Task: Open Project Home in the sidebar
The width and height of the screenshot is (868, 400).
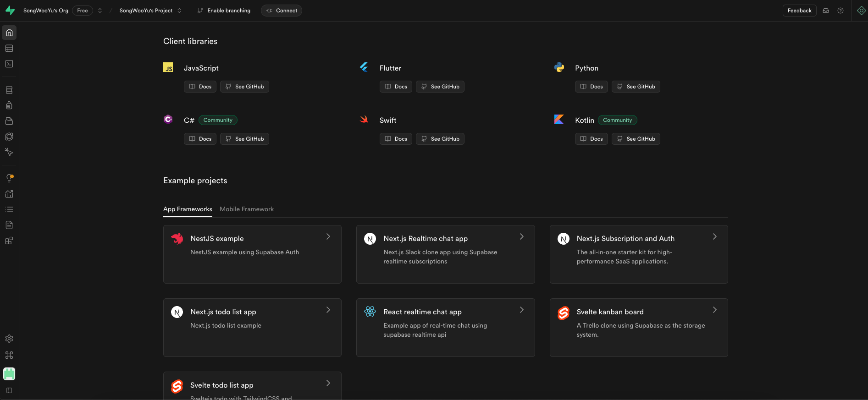Action: [9, 33]
